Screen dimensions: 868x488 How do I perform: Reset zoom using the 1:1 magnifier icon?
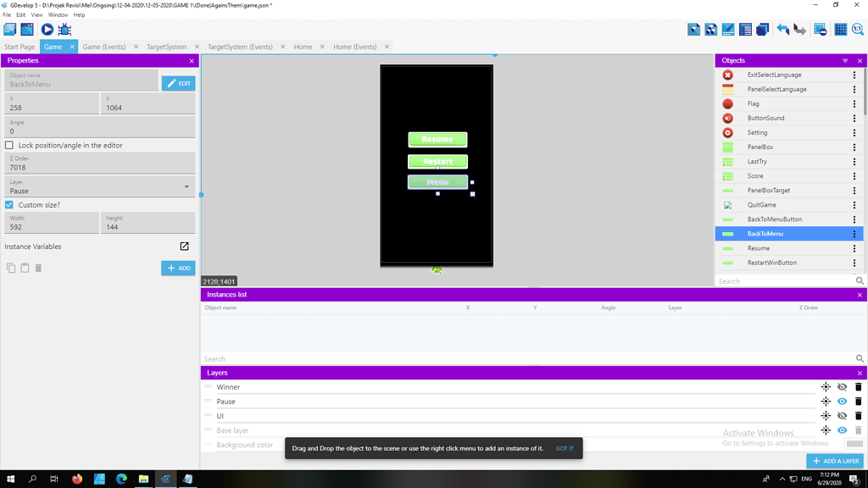pyautogui.click(x=859, y=28)
